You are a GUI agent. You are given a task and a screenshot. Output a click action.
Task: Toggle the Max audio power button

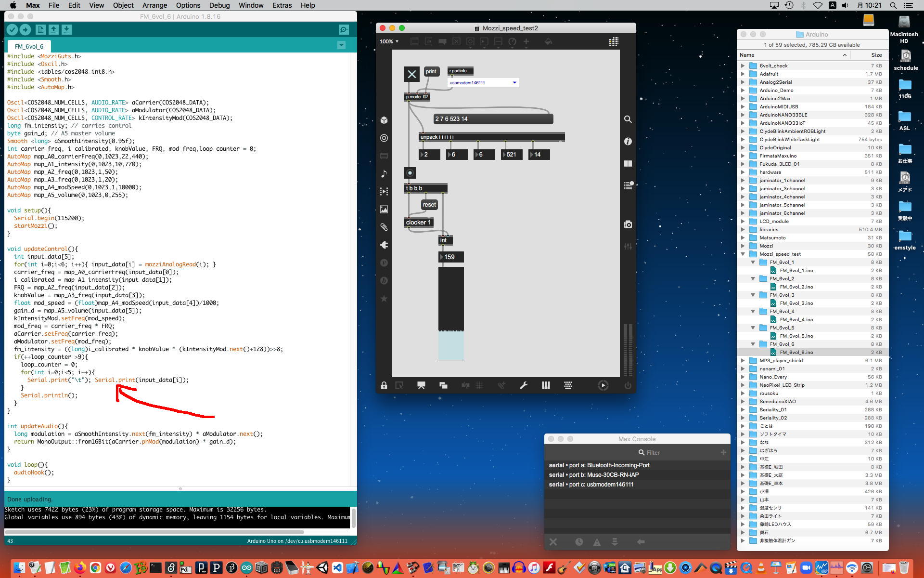628,385
